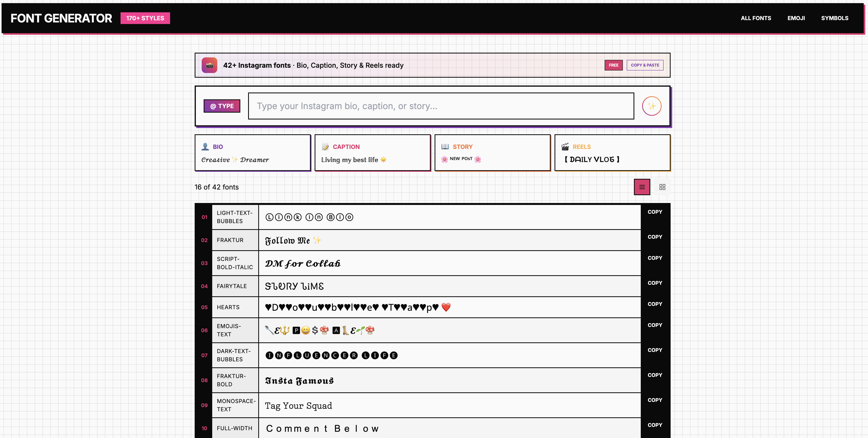Screen dimensions: 868x438
Task: Click the FREE button in the banner
Action: coord(613,65)
